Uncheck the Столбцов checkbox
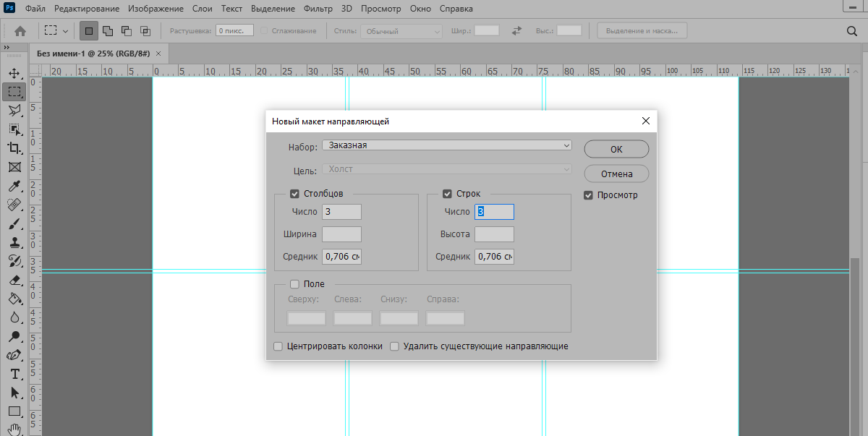This screenshot has width=868, height=436. coord(294,194)
